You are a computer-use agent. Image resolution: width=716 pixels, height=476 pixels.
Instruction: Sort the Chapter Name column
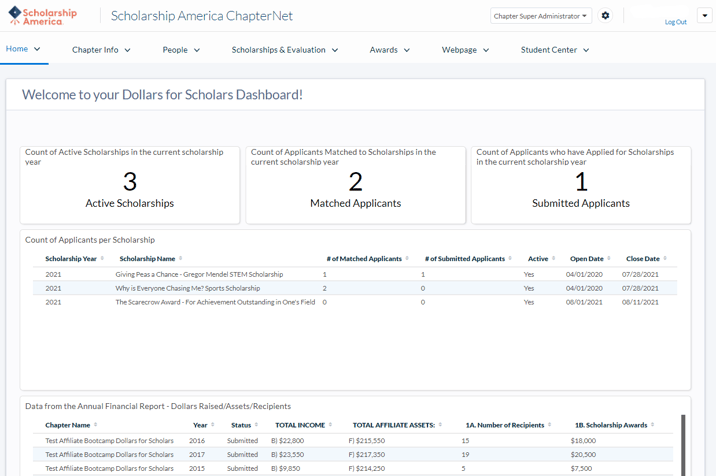pos(96,425)
